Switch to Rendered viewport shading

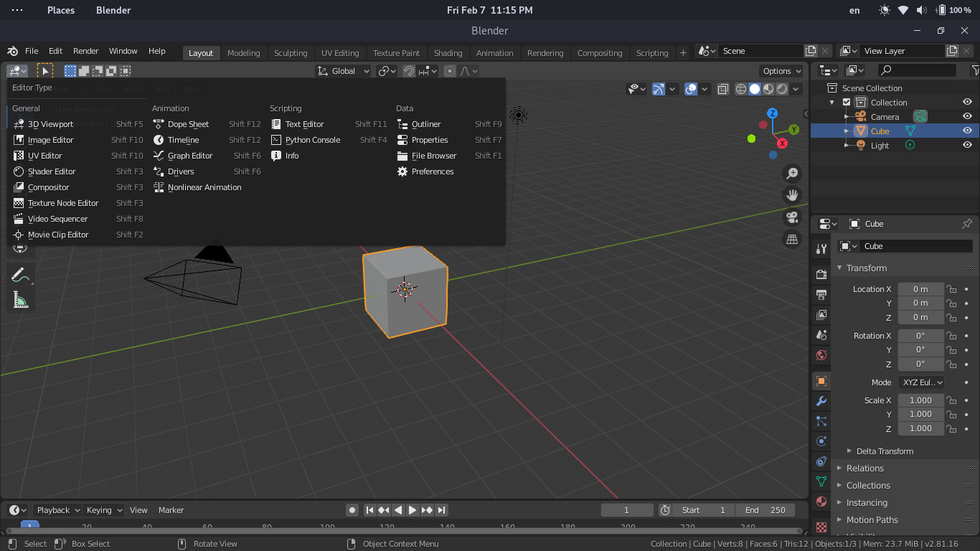pos(782,89)
